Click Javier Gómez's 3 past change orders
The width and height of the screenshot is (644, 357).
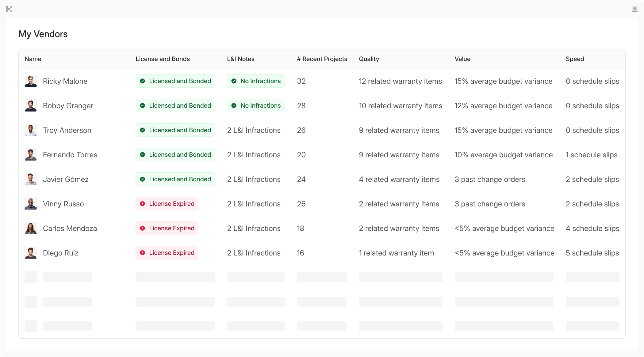(x=490, y=179)
